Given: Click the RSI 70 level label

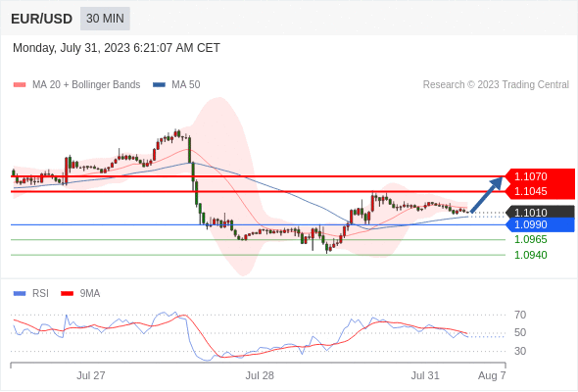Looking at the screenshot, I should click(x=520, y=315).
